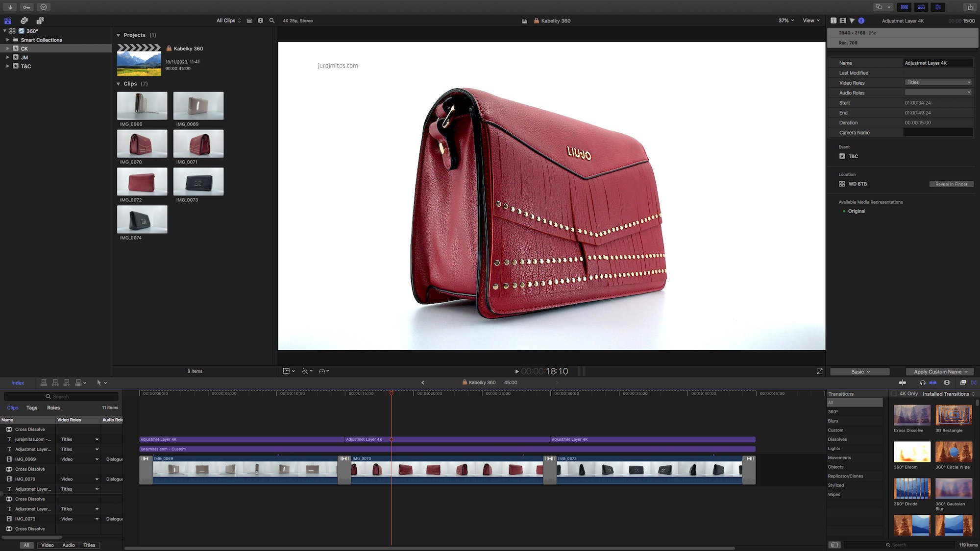Screen dimensions: 980x551
Task: Switch to the Roles tab
Action: [53, 407]
